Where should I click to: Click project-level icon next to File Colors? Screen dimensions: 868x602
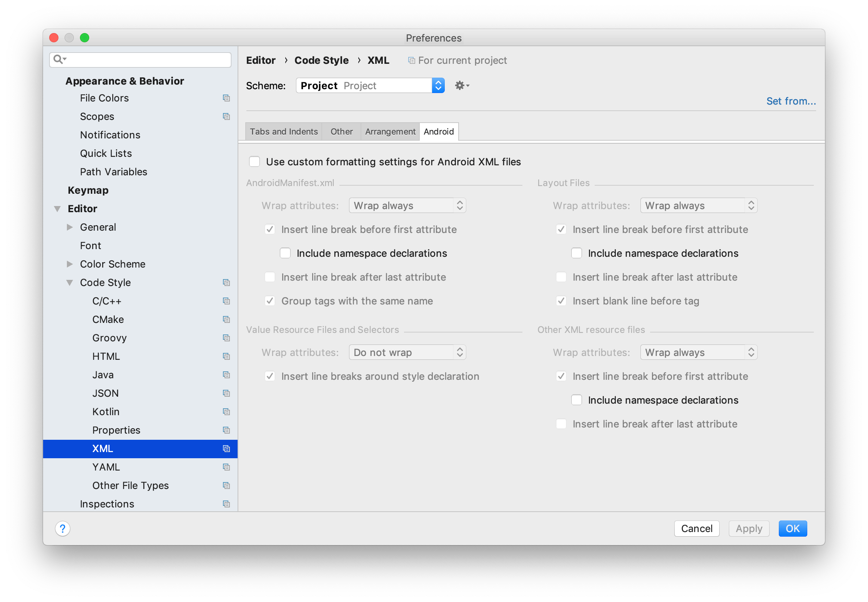(x=226, y=98)
